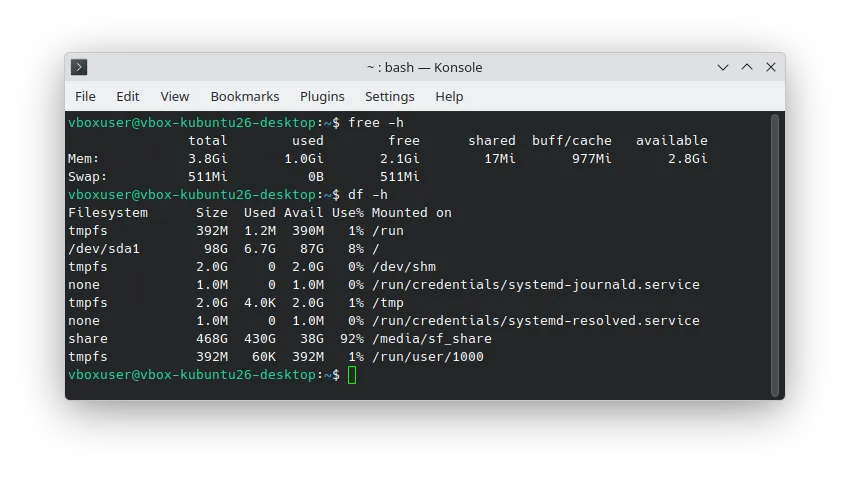Click the terminal vertical scrollbar
This screenshot has width=850, height=477.
coord(775,255)
